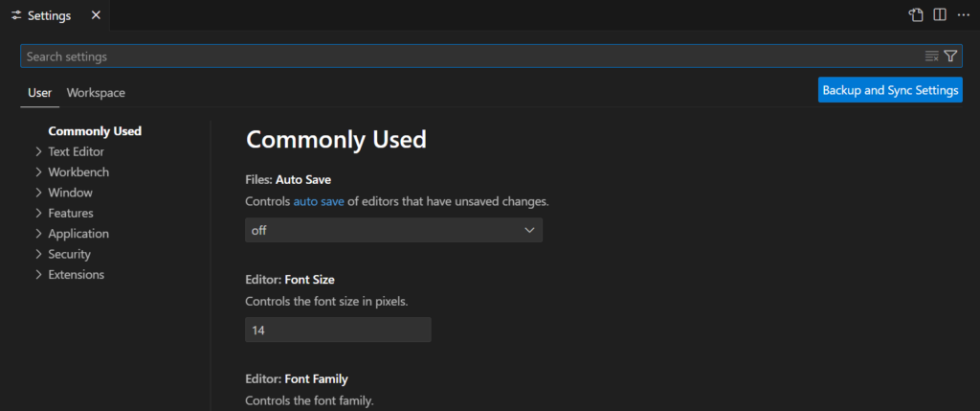Close the Settings editor tab
The height and width of the screenshot is (411, 980).
pyautogui.click(x=94, y=15)
